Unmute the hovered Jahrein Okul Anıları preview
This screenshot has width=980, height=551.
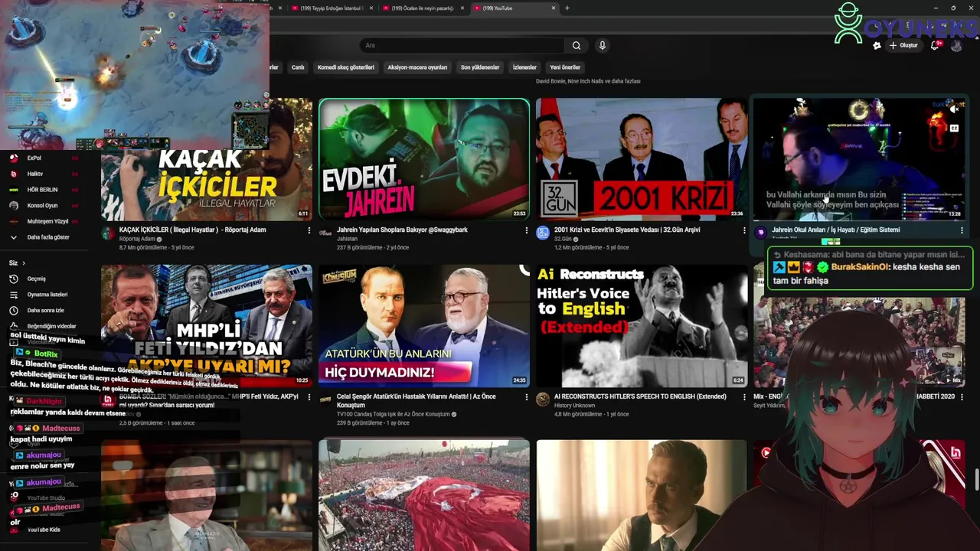pyautogui.click(x=955, y=109)
